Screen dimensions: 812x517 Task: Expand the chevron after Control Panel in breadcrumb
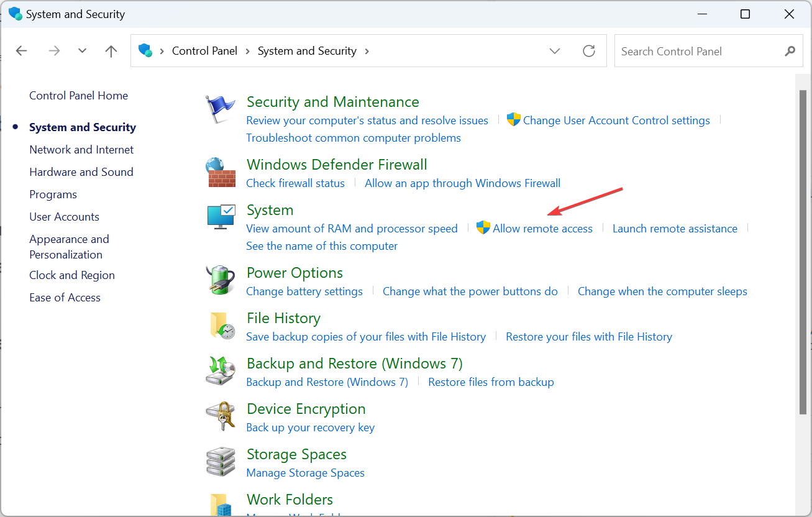coord(247,51)
